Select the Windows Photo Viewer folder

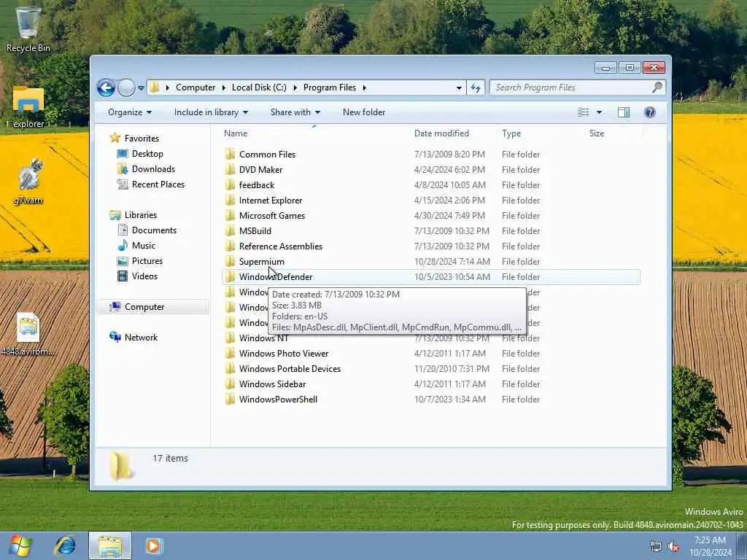click(x=284, y=354)
